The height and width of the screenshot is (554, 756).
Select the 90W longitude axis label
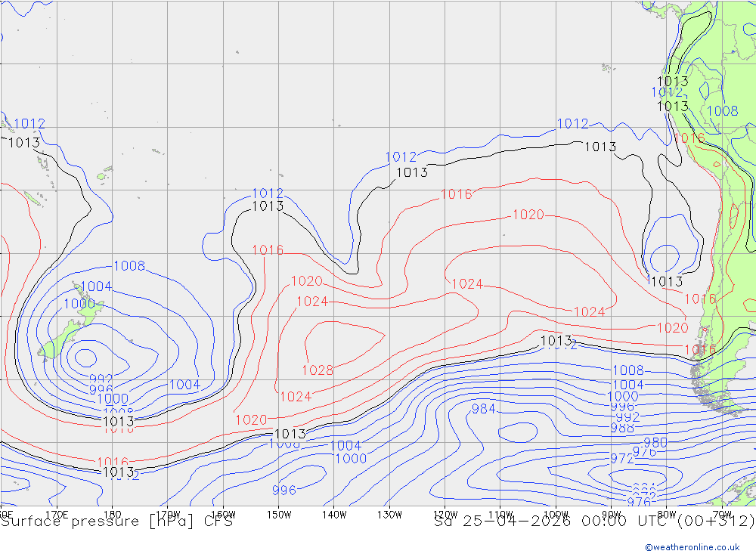[612, 515]
